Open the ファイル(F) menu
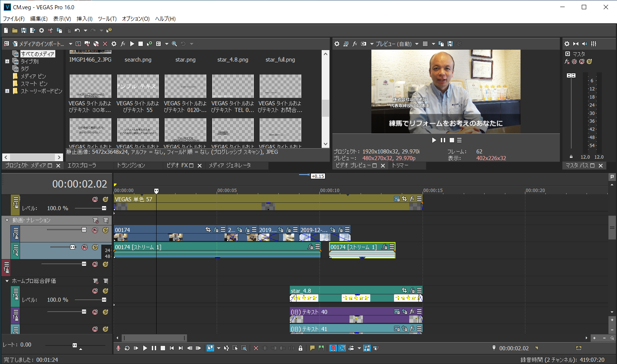 [14, 19]
